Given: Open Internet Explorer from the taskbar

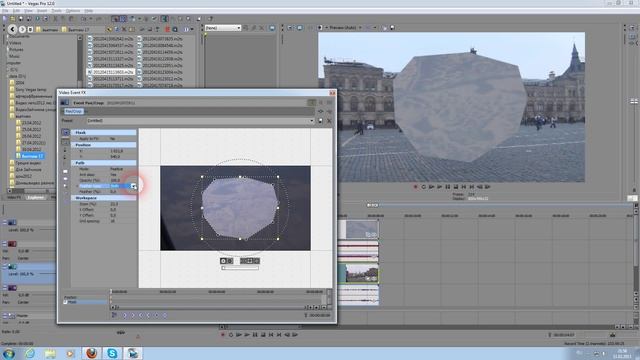Looking at the screenshot, I should pos(29,353).
